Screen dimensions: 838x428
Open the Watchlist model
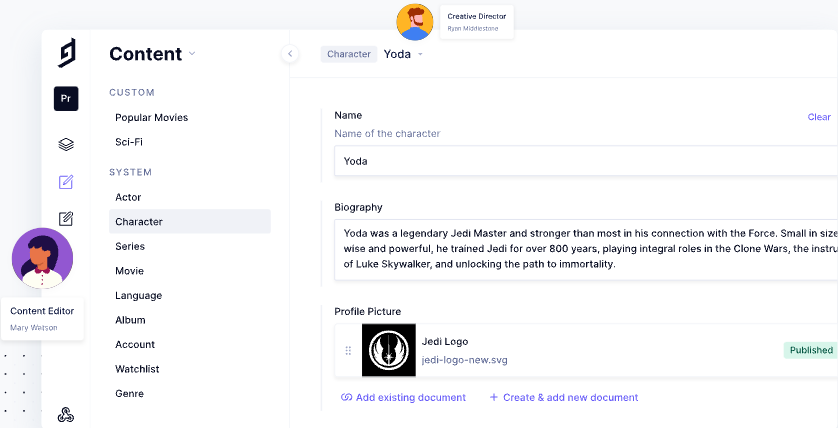click(x=135, y=369)
